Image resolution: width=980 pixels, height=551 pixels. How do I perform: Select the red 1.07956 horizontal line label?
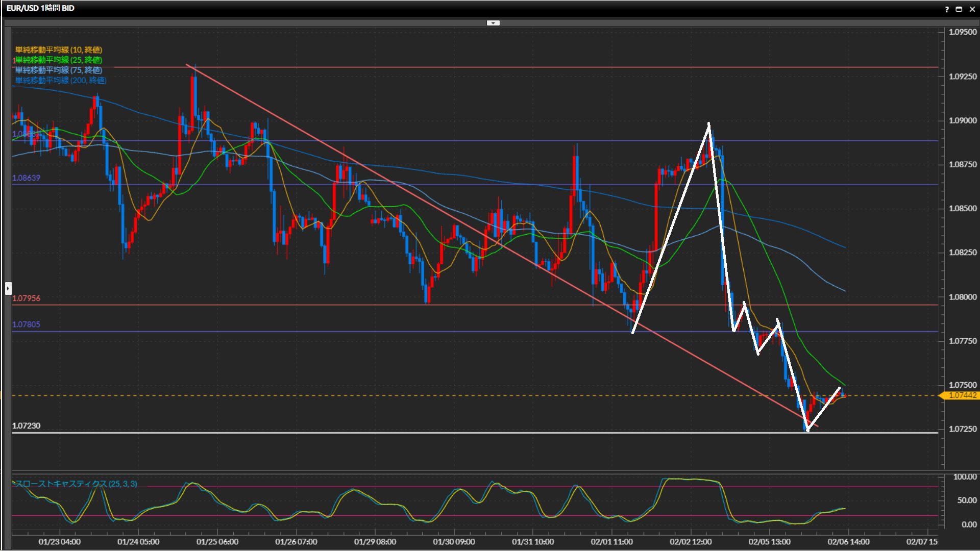[26, 298]
